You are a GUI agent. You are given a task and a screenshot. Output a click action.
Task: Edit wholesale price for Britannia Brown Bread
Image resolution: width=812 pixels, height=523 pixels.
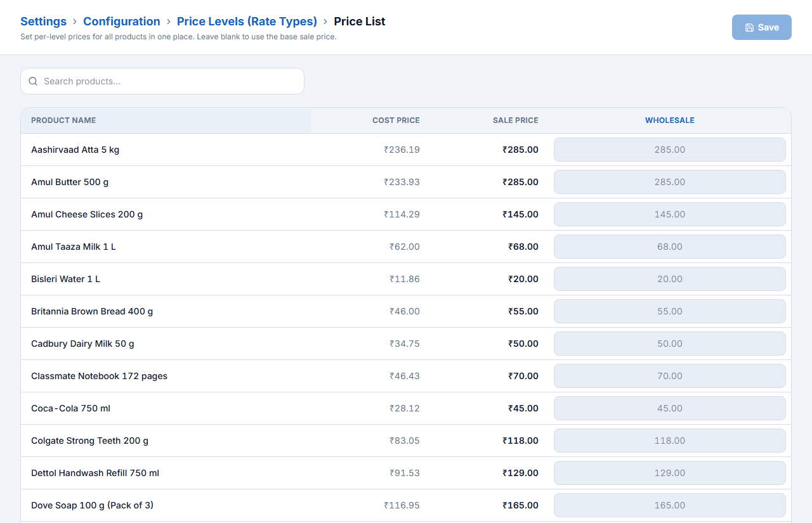(670, 311)
